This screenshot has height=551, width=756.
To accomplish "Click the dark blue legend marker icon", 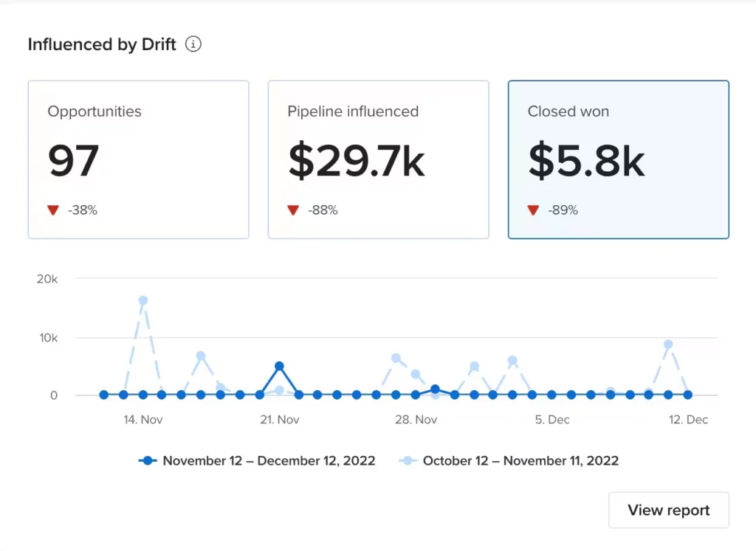I will 148,460.
